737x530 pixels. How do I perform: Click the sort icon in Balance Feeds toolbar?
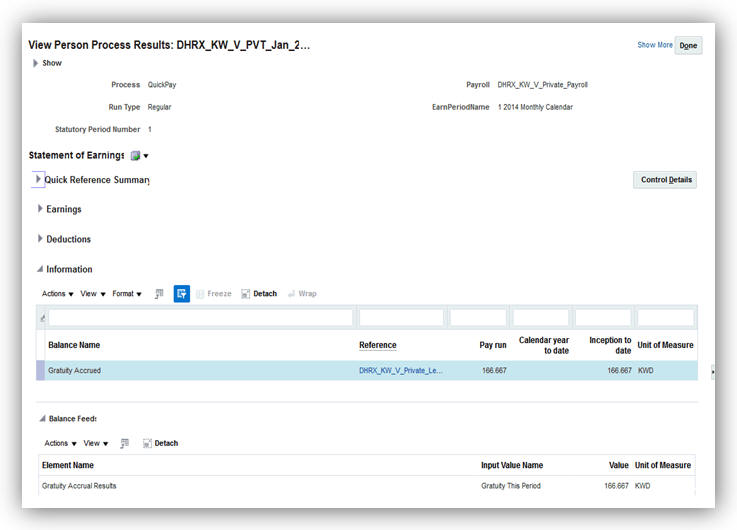(x=125, y=443)
